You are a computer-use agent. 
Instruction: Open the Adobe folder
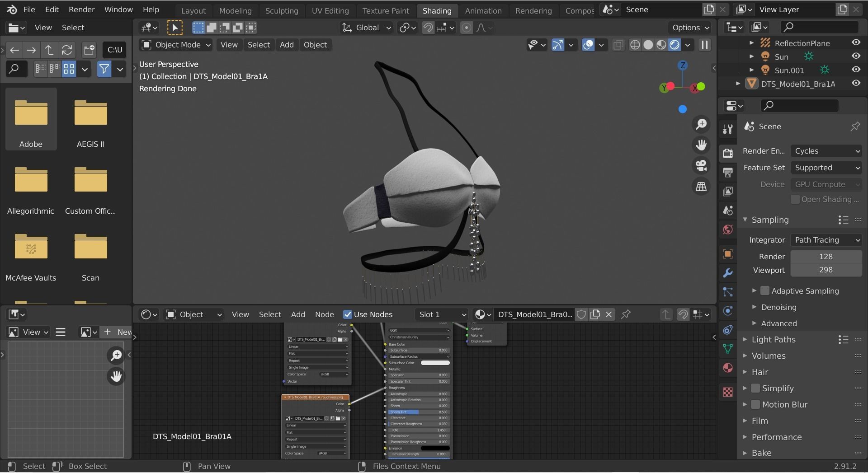tap(31, 120)
